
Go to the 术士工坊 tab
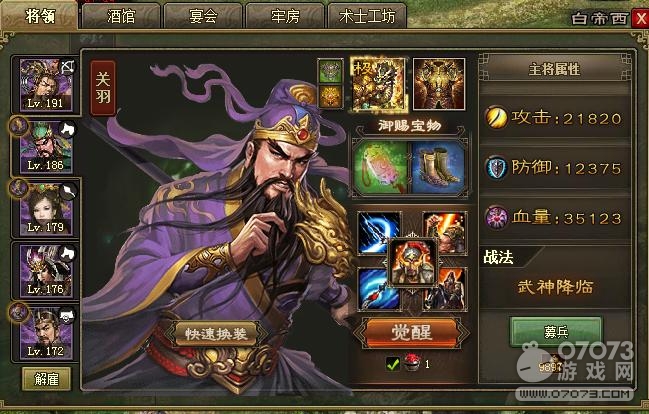coord(367,16)
